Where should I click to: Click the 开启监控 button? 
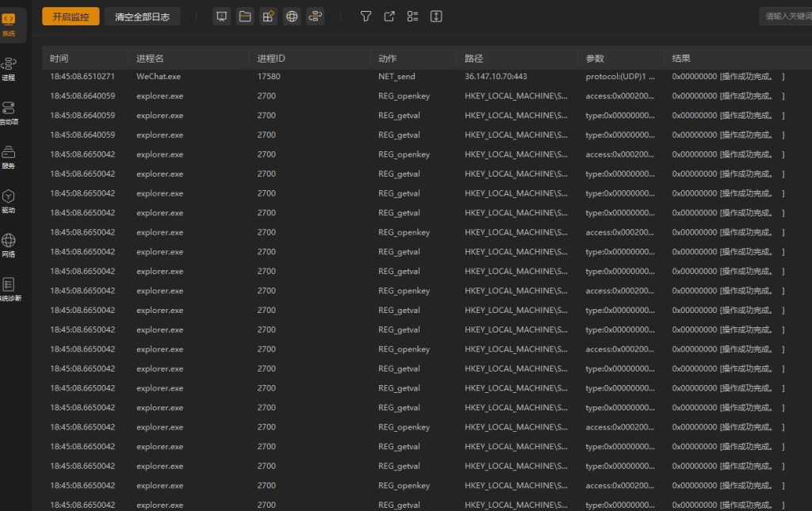click(x=71, y=17)
